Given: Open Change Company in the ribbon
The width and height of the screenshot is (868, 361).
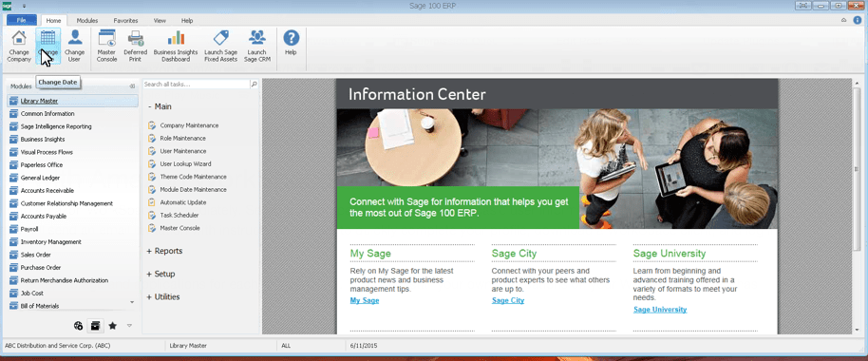Looking at the screenshot, I should pyautogui.click(x=19, y=46).
